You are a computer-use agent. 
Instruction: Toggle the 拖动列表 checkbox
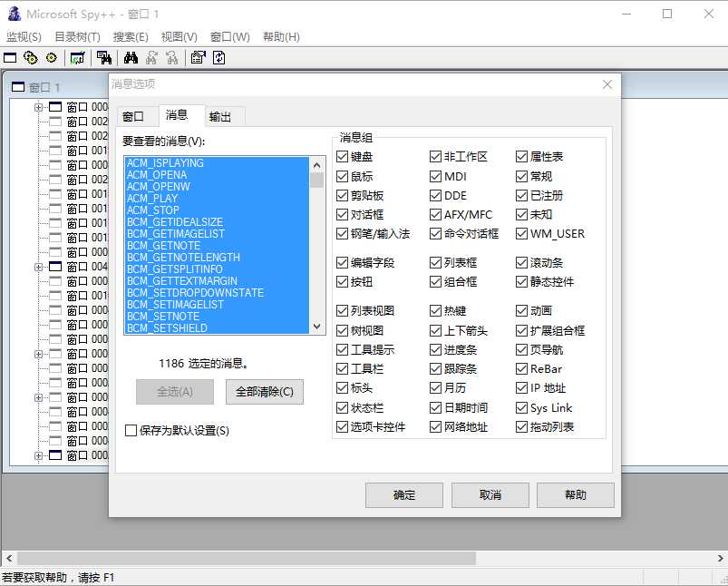(521, 427)
